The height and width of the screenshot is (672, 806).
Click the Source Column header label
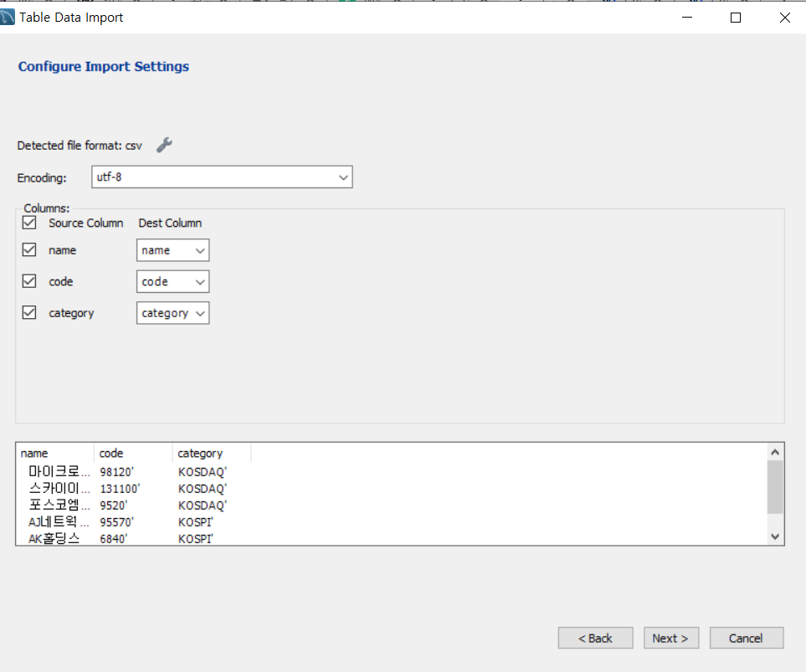[86, 223]
